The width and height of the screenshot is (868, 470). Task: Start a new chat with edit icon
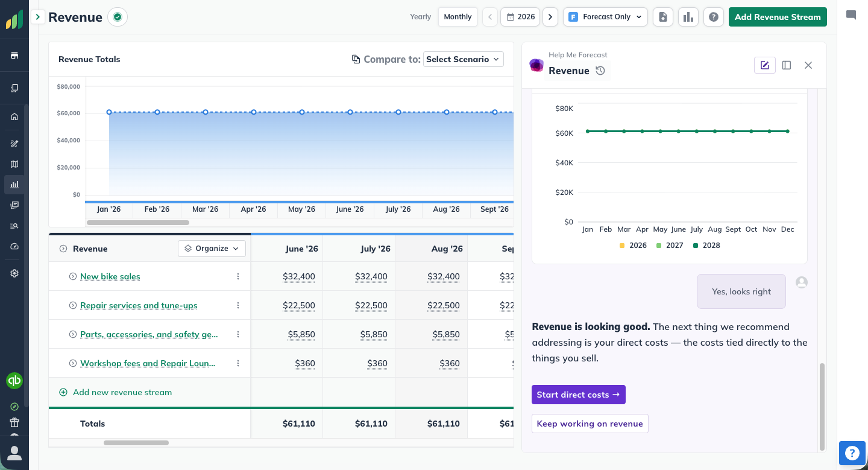pyautogui.click(x=765, y=65)
